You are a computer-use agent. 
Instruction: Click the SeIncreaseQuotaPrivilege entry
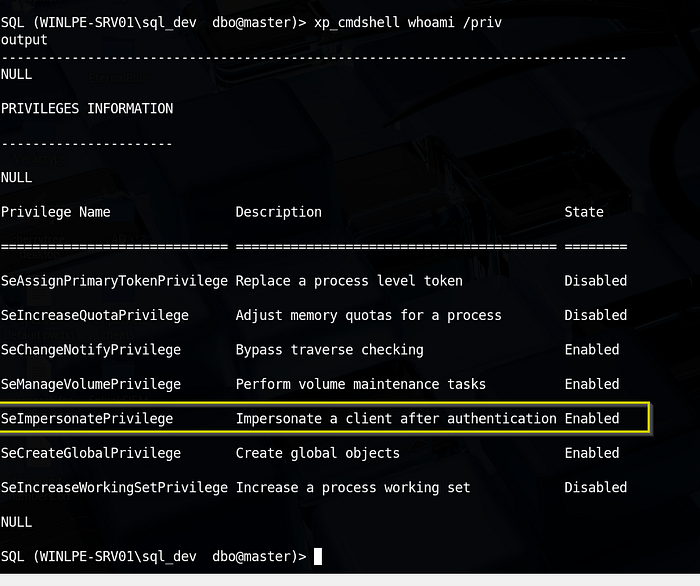pos(95,316)
